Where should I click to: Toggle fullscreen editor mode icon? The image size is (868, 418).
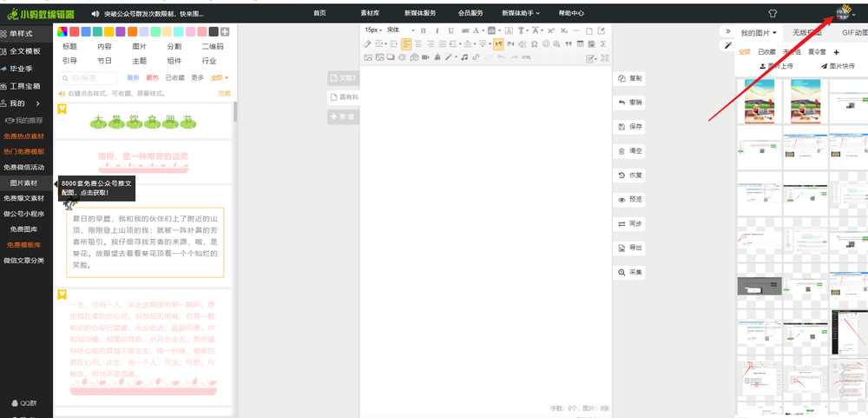605,58
